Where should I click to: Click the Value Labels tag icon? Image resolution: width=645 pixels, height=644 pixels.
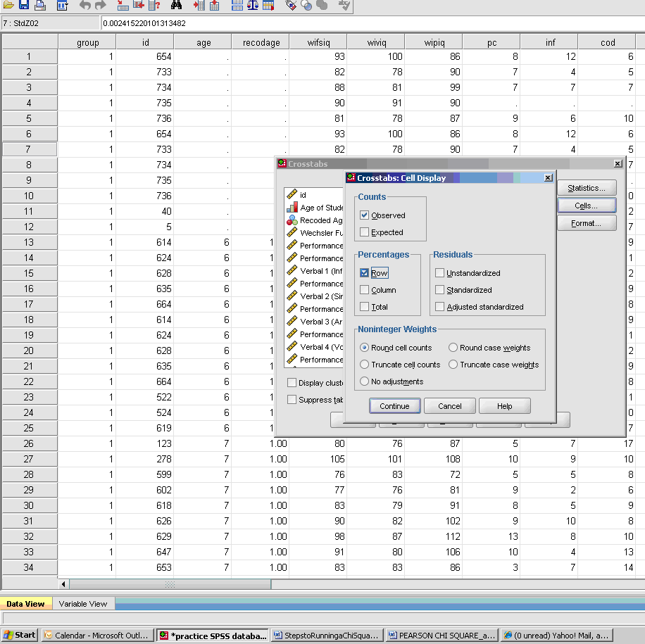[291, 6]
